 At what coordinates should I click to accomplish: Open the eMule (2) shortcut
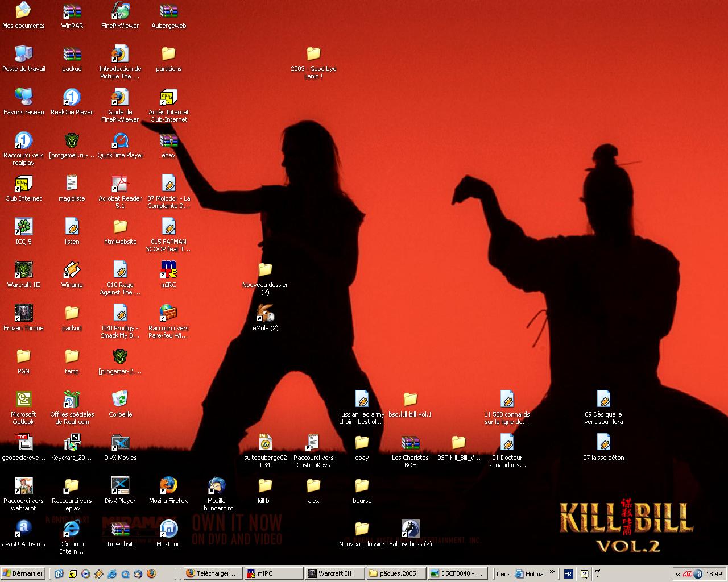coord(265,313)
